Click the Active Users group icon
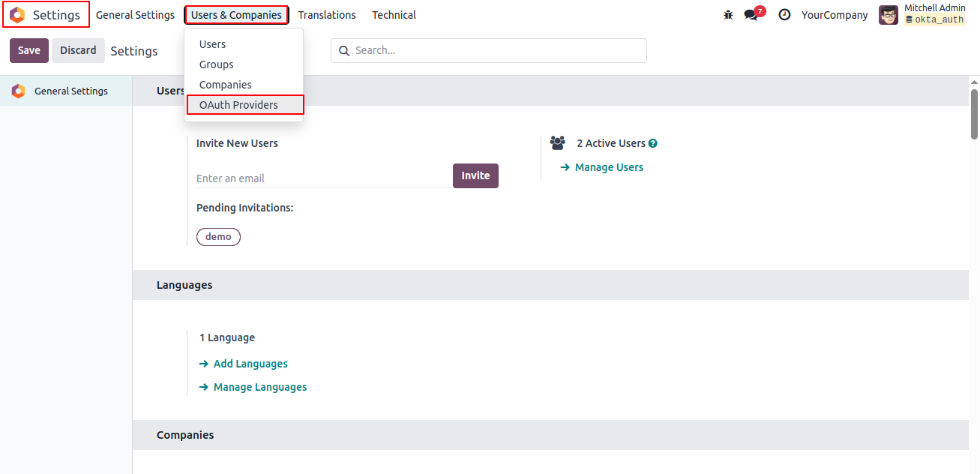The height and width of the screenshot is (474, 980). coord(557,143)
